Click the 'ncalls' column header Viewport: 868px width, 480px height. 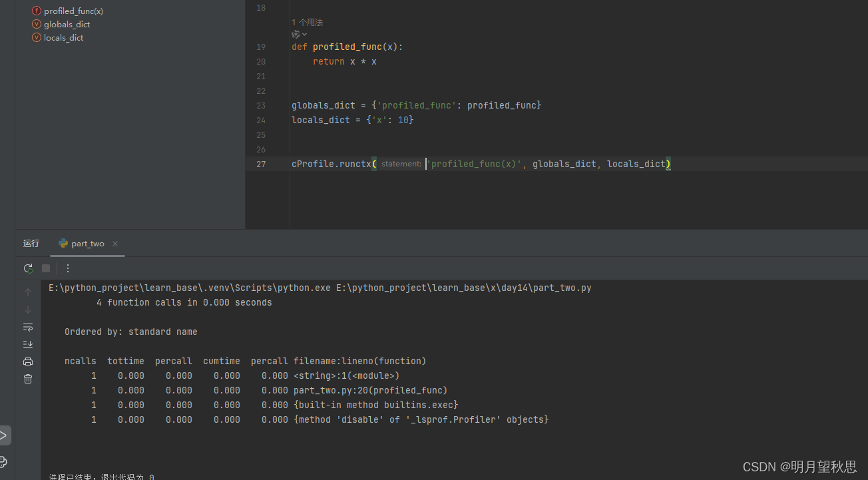pyautogui.click(x=81, y=361)
